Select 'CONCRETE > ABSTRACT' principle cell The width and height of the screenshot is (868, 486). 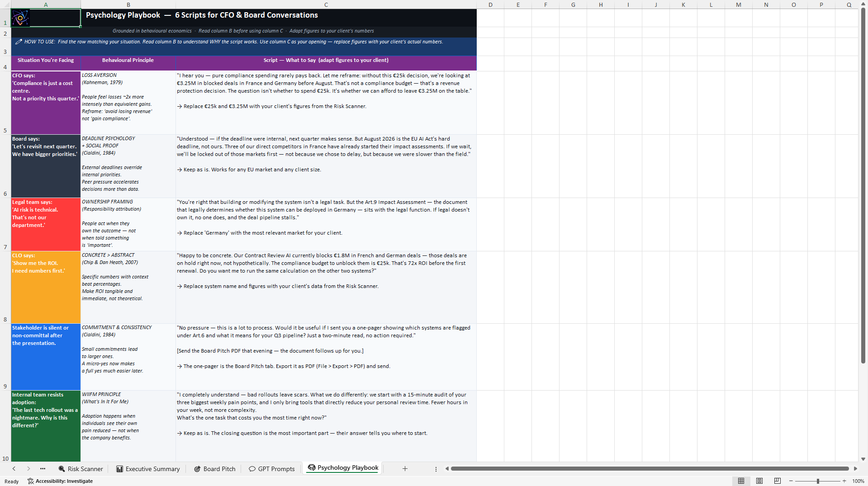pyautogui.click(x=128, y=287)
